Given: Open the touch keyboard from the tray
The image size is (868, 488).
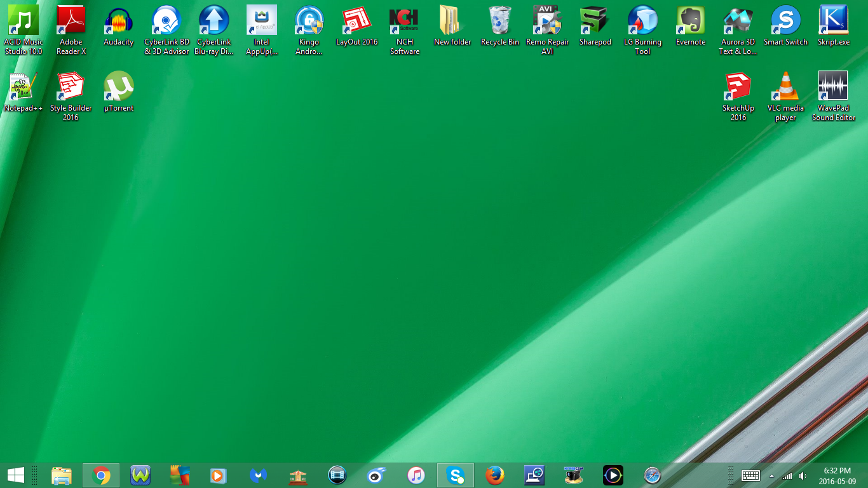Looking at the screenshot, I should point(751,475).
